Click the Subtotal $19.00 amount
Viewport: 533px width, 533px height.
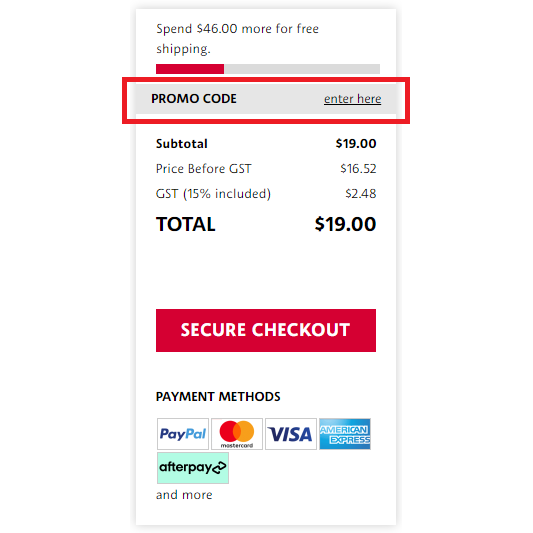coord(356,143)
